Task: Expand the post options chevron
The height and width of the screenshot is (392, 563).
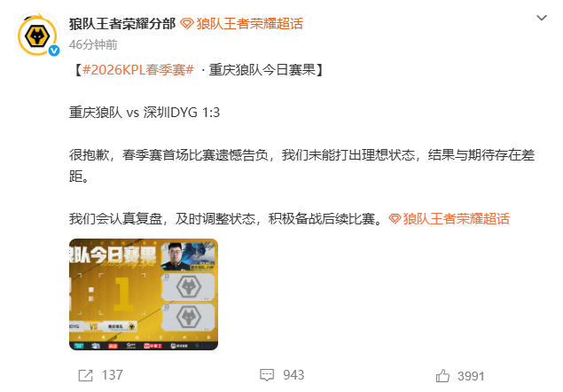Action: click(x=542, y=18)
